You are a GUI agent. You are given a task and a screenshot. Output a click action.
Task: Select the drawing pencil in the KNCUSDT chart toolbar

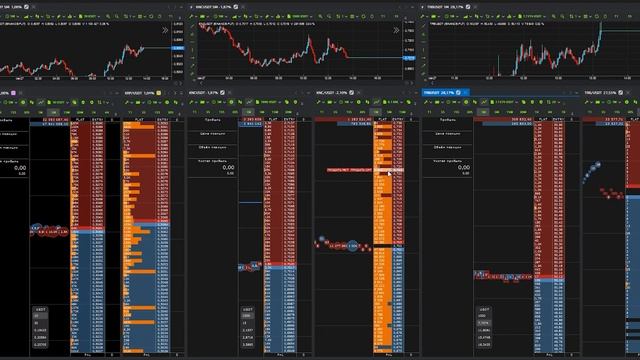click(267, 16)
